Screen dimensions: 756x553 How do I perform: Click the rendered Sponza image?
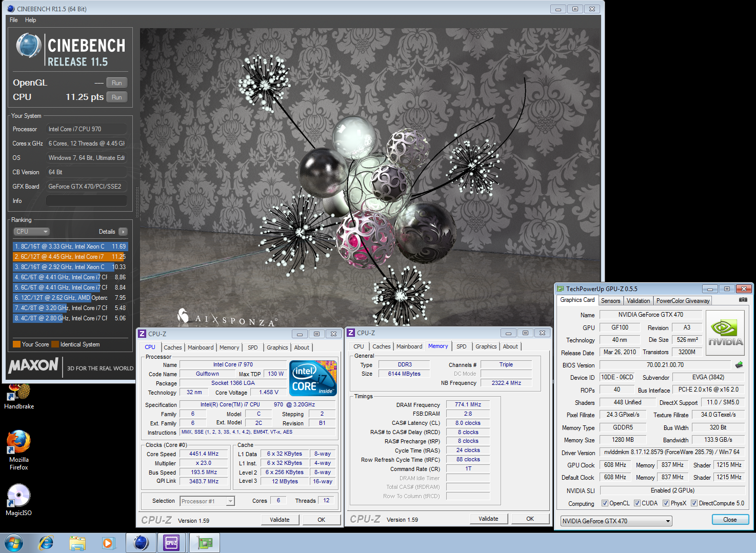(370, 177)
